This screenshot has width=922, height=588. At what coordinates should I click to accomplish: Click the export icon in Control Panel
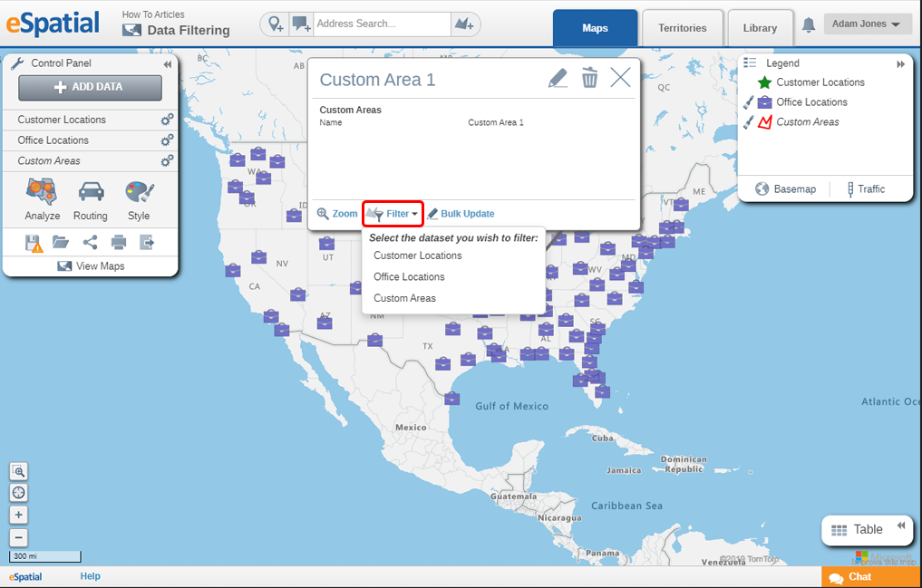147,242
